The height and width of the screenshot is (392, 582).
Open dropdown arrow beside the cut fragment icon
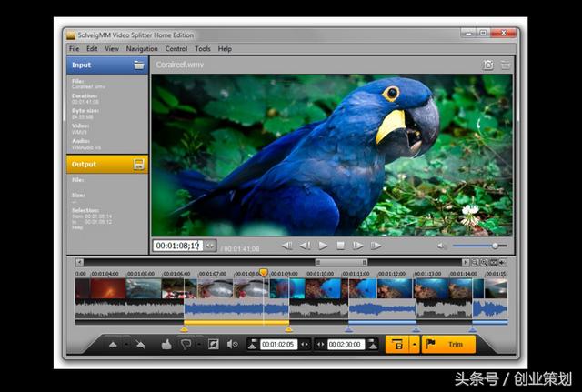(x=198, y=345)
